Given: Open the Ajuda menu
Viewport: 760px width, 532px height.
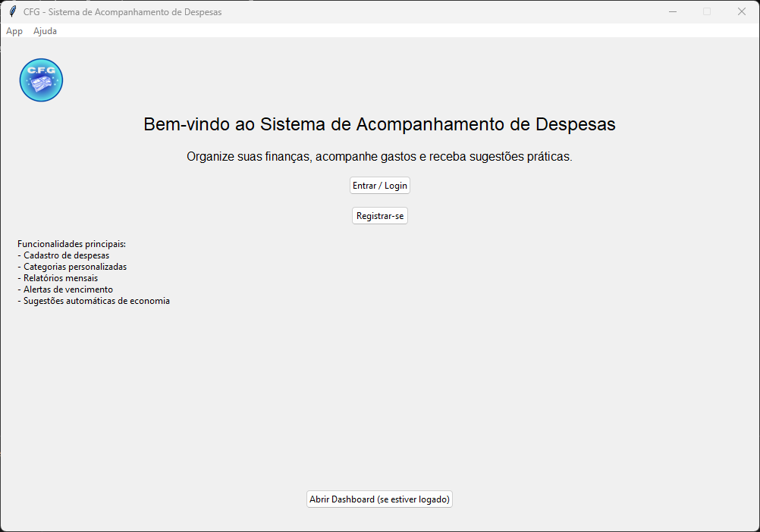Looking at the screenshot, I should 45,31.
